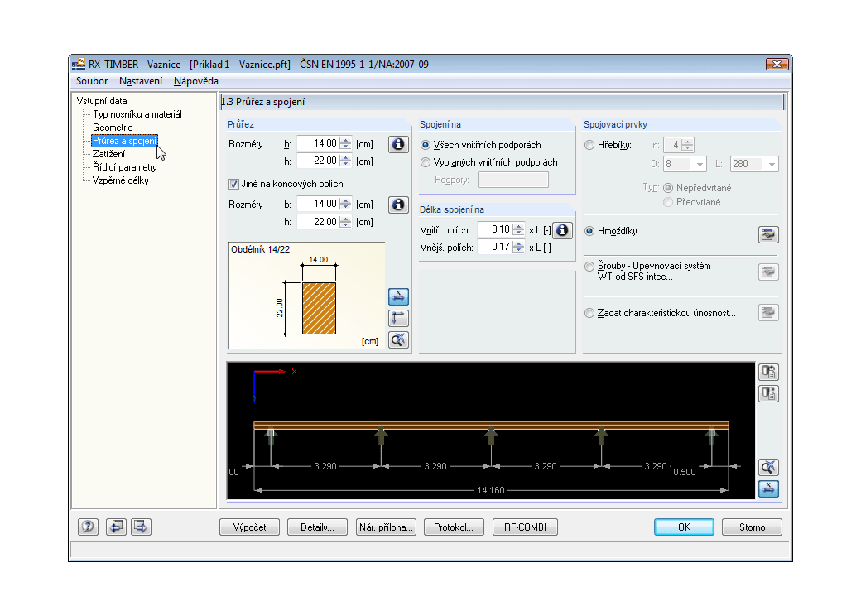Open the Soubor menu
Viewport: 861px width, 616px height.
92,81
